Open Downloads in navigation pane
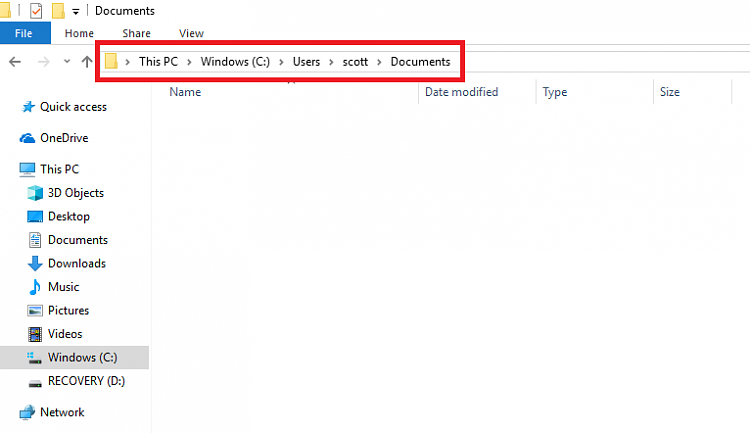The width and height of the screenshot is (750, 433). click(77, 263)
